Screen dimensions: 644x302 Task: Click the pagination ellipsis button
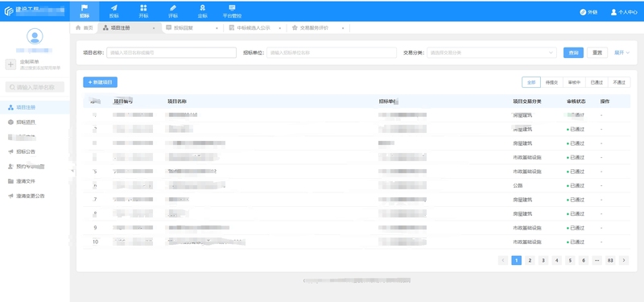pos(597,260)
